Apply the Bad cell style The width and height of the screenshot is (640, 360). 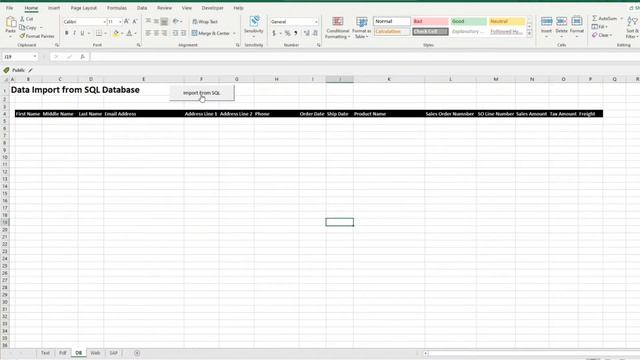pyautogui.click(x=430, y=21)
